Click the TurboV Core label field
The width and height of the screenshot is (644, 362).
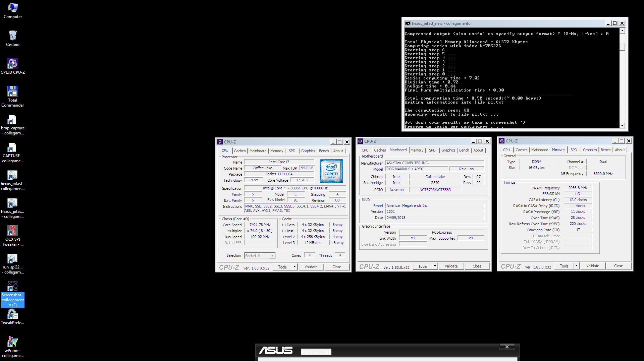316,352
